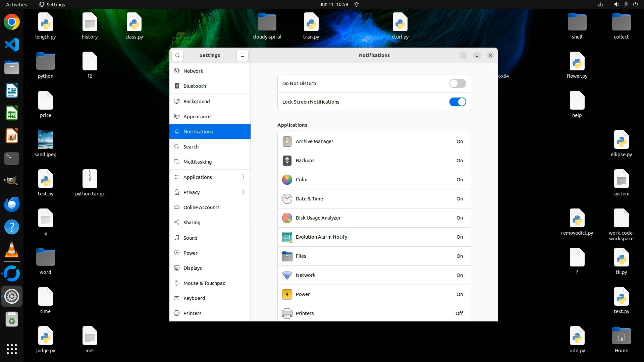Enable the Do Not Disturb switch
644x362 pixels.
(x=458, y=83)
